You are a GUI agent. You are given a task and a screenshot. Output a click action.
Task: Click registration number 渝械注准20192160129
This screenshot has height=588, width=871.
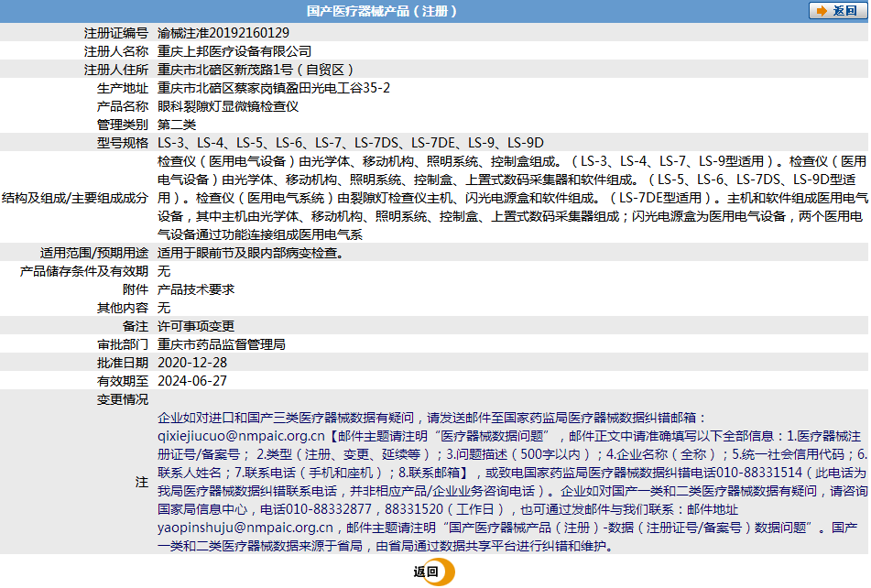[x=223, y=33]
